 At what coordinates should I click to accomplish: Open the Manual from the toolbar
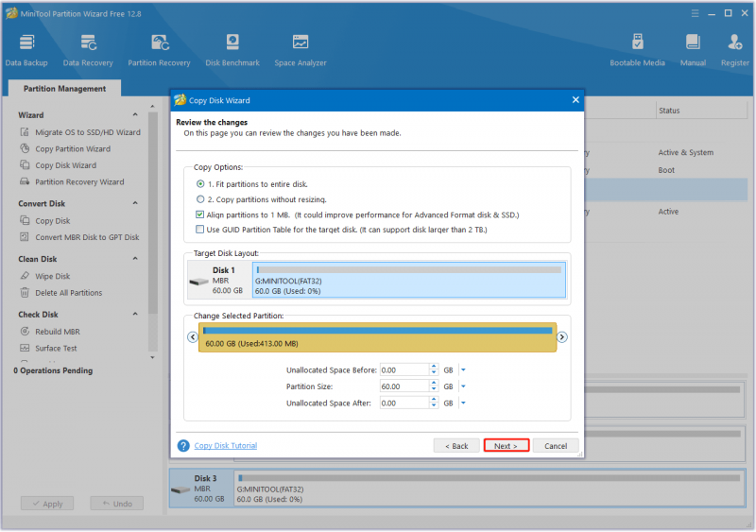click(693, 50)
